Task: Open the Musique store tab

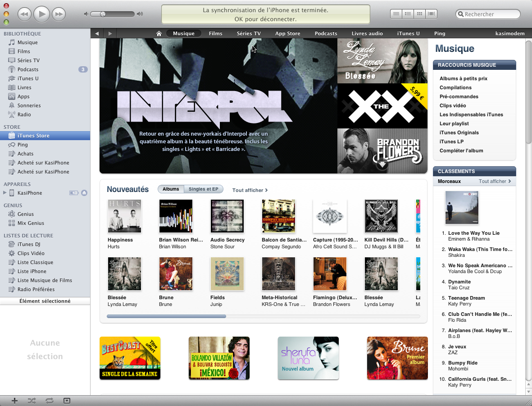Action: [183, 33]
